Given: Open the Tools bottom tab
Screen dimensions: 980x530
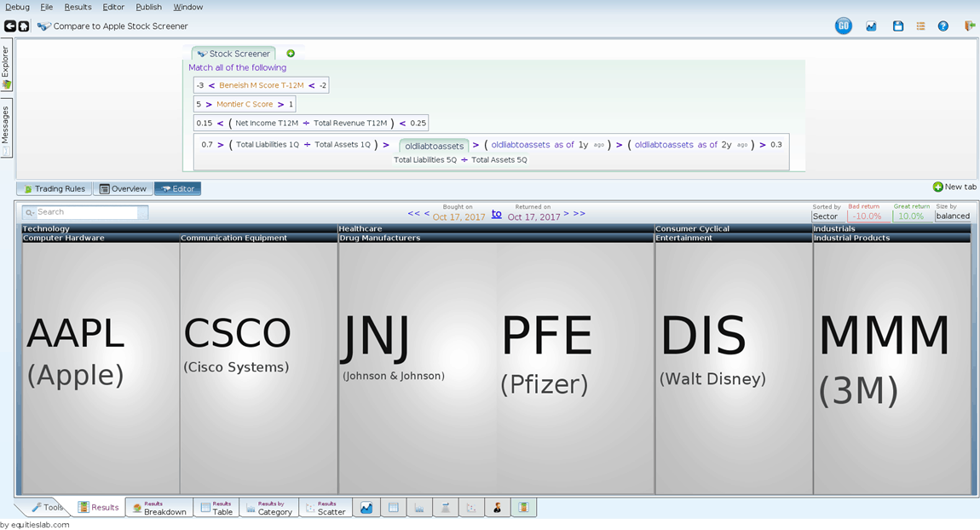Looking at the screenshot, I should pyautogui.click(x=48, y=508).
